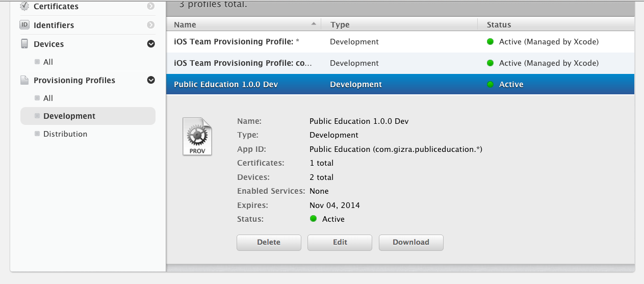
Task: Collapse the Devices section chevron
Action: (151, 44)
